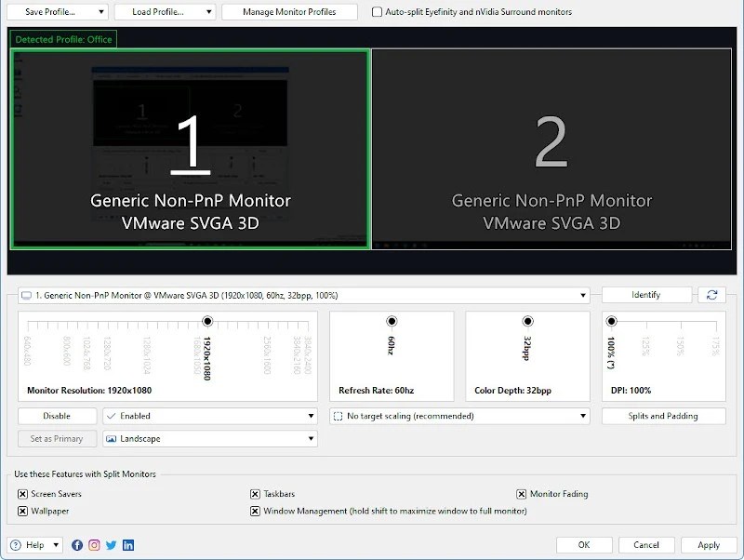Viewport: 744px width, 560px height.
Task: Toggle the Monitor Fading checkbox
Action: (x=521, y=494)
